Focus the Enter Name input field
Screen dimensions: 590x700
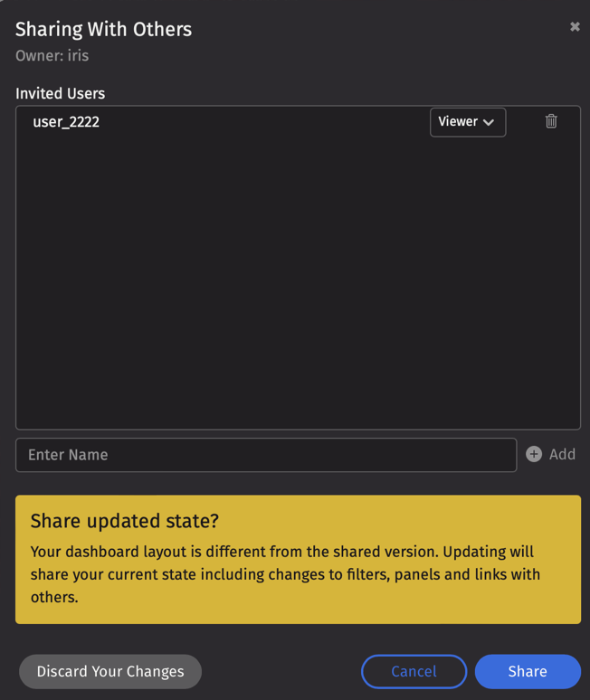click(266, 455)
